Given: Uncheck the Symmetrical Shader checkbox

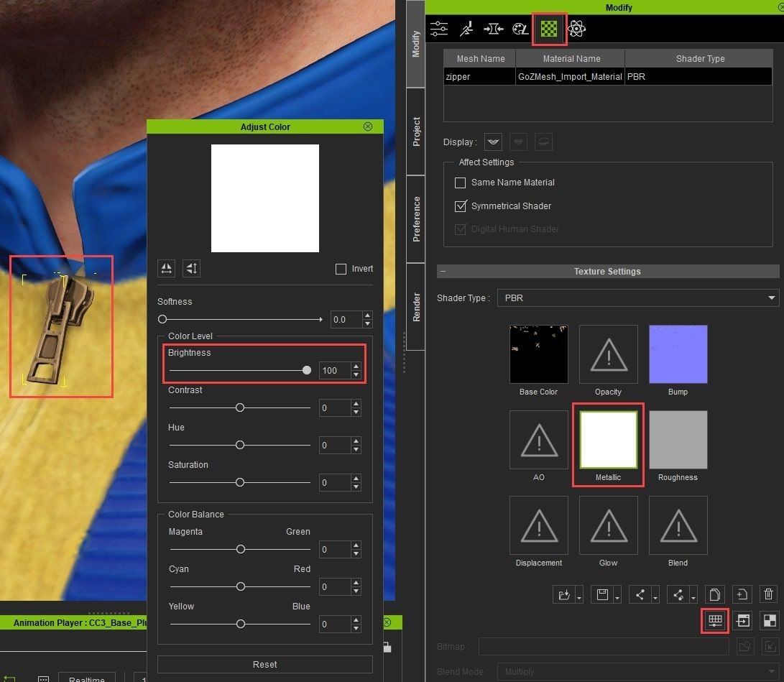Looking at the screenshot, I should [461, 206].
